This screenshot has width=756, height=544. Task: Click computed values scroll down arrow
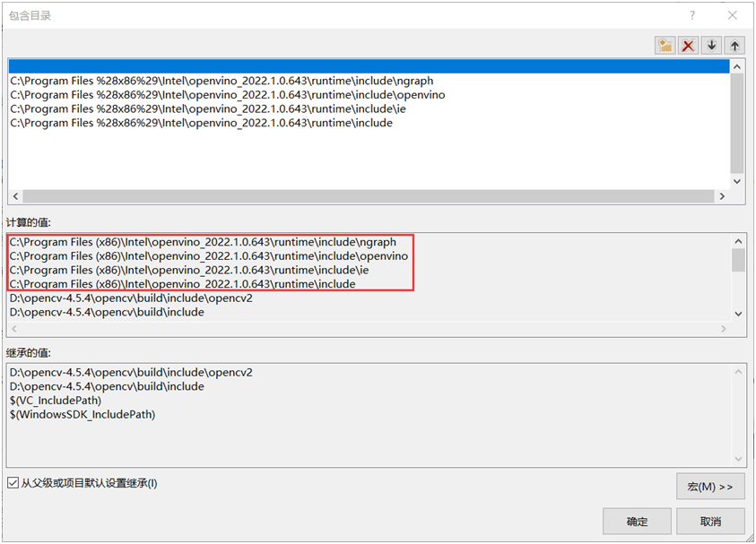738,314
